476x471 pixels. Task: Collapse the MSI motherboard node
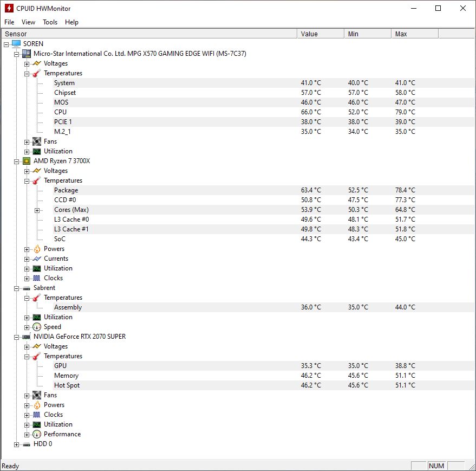coord(16,55)
